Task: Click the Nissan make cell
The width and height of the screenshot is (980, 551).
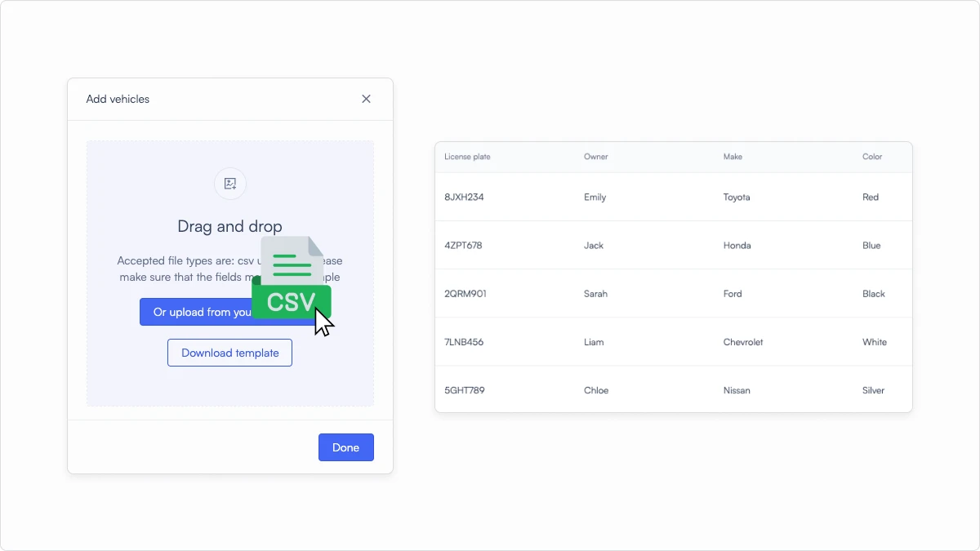Action: tap(737, 390)
